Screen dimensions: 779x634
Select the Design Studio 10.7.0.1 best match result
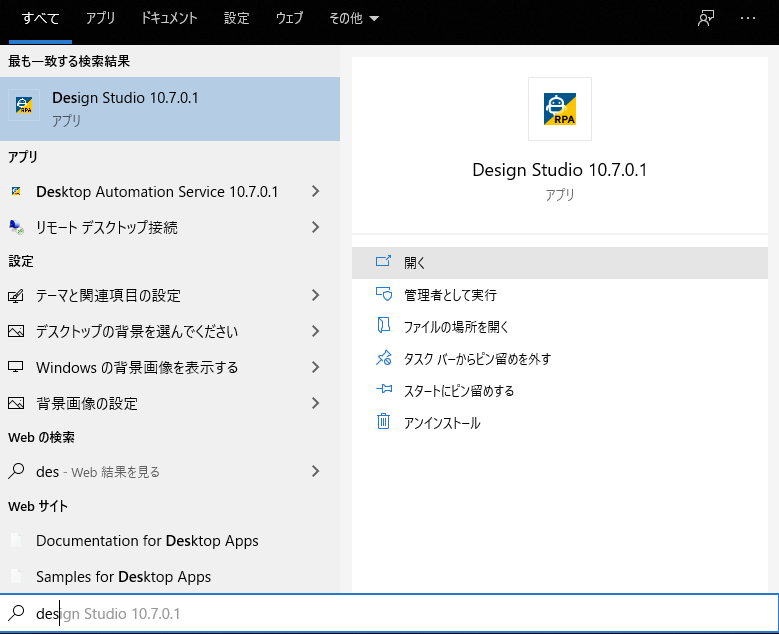point(170,109)
